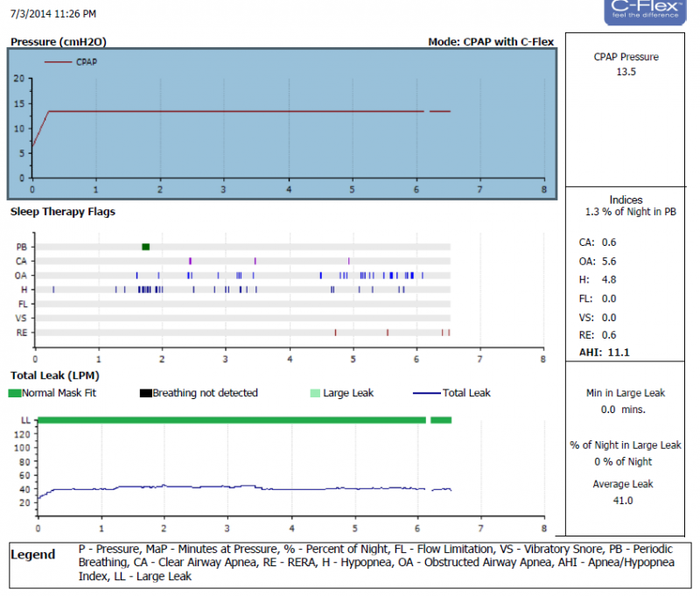
Task: Select the Pressure (cmH2O) chart heading
Action: pos(58,42)
